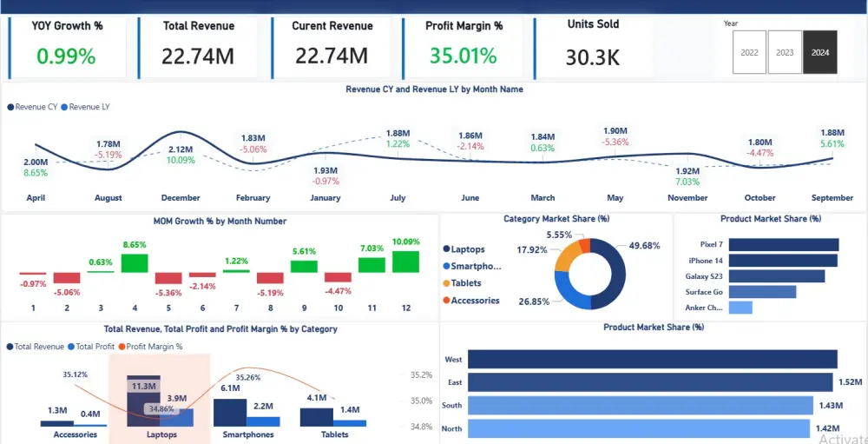Click the month 4 green bar 8.65%

(135, 263)
